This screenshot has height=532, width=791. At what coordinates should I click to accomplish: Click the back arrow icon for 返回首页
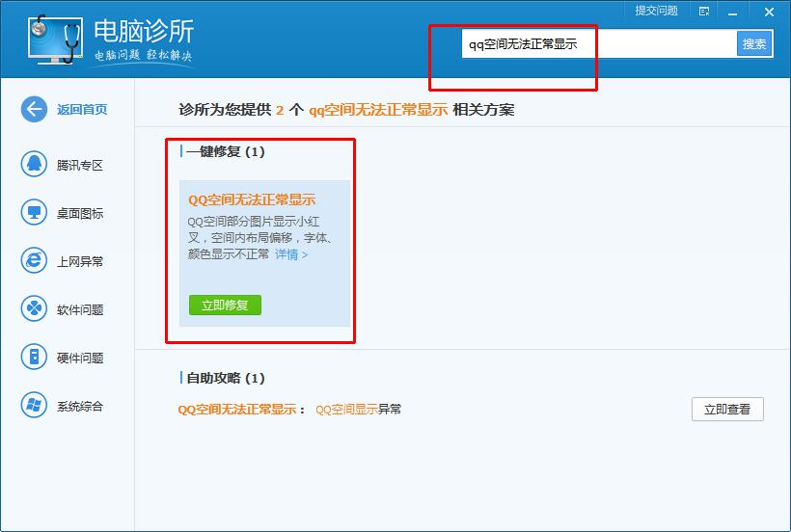tap(34, 109)
